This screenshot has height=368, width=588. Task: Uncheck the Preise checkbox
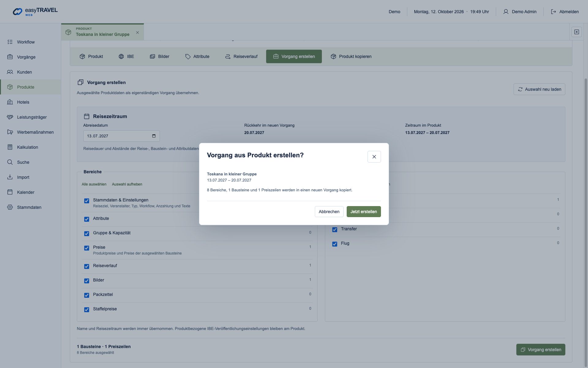pos(87,248)
